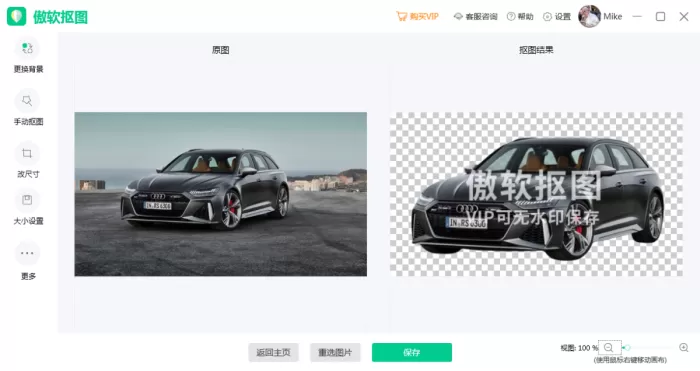Click the 购买VIP cart link
700x371 pixels.
(417, 17)
